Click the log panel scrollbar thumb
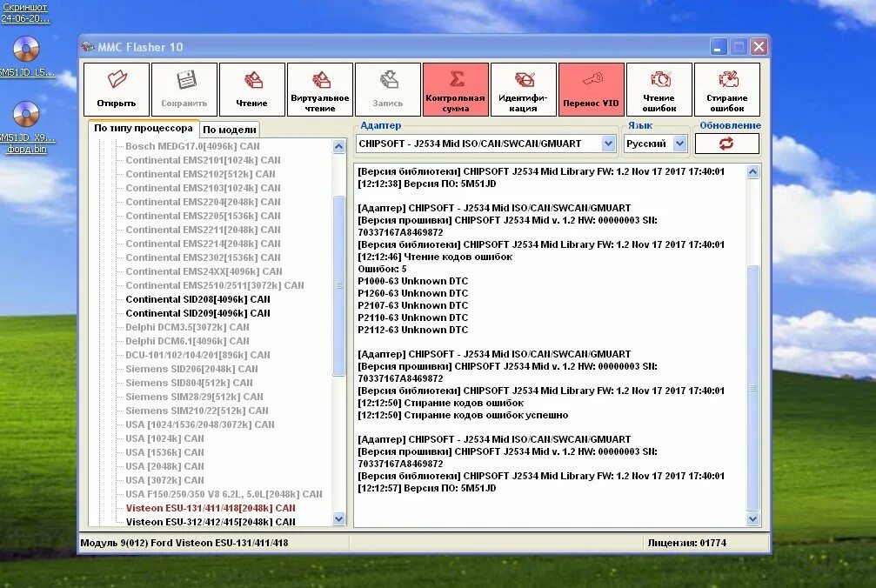The height and width of the screenshot is (588, 876). [752, 388]
